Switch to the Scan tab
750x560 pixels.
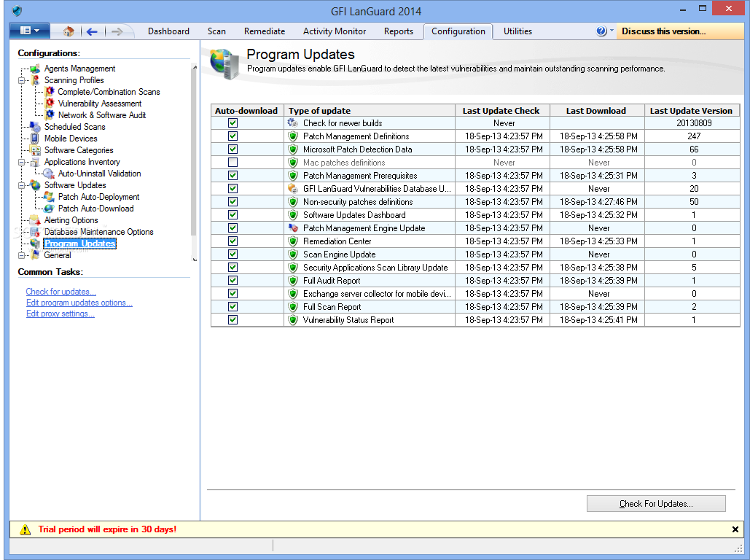point(216,31)
